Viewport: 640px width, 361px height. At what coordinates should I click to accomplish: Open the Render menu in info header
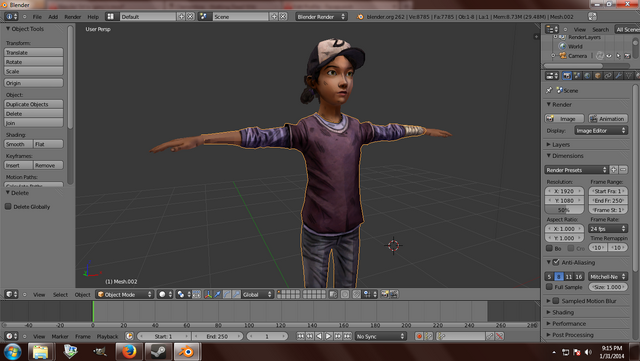(73, 17)
